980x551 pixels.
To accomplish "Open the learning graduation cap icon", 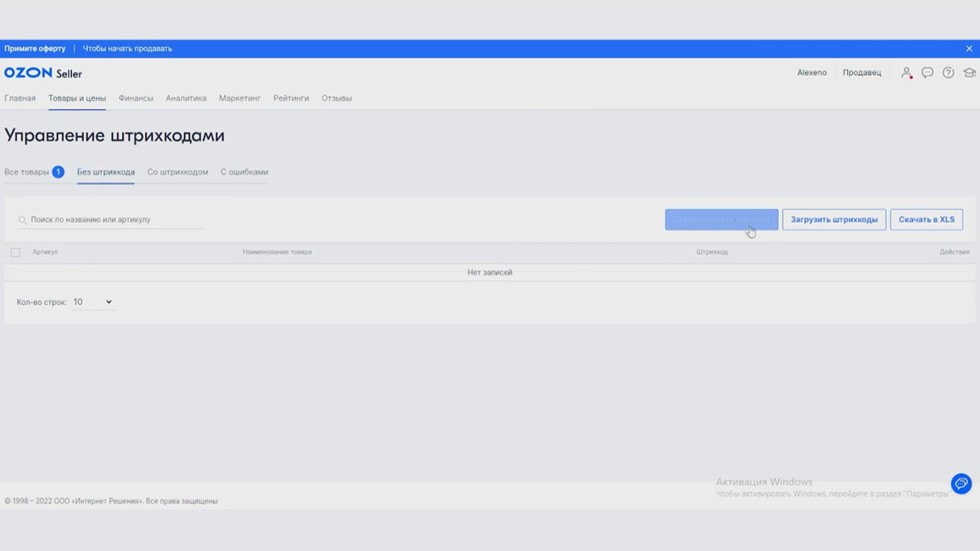I will [969, 72].
